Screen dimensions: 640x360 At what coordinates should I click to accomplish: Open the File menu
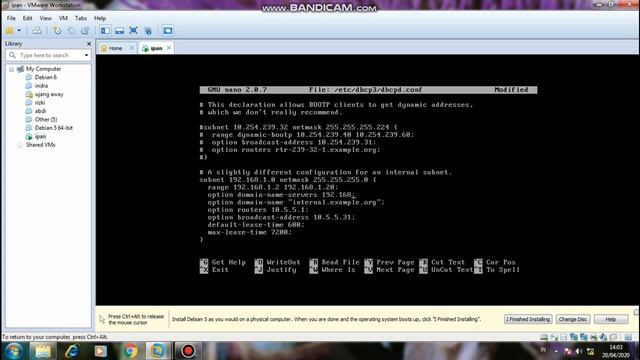point(11,18)
